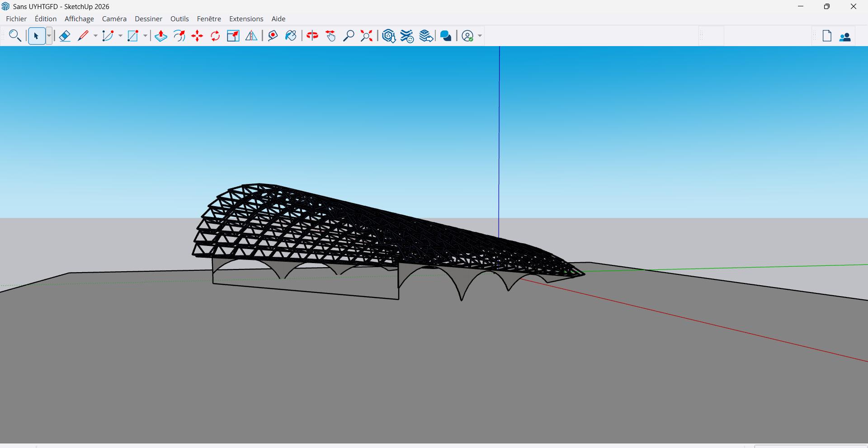Screen dimensions: 868x448
Task: Expand the Select tool dropdown arrow
Action: tap(49, 36)
